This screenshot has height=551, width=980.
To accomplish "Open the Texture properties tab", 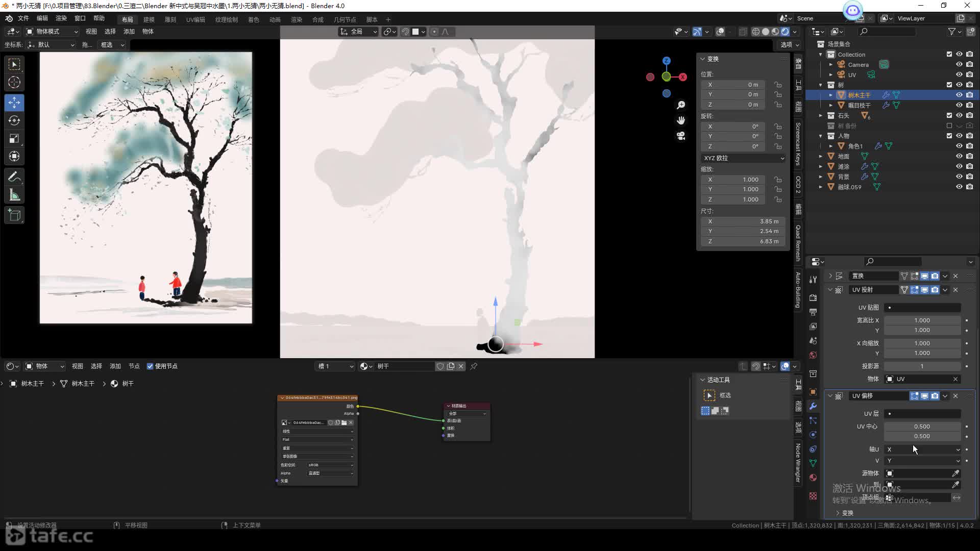I will [x=813, y=496].
